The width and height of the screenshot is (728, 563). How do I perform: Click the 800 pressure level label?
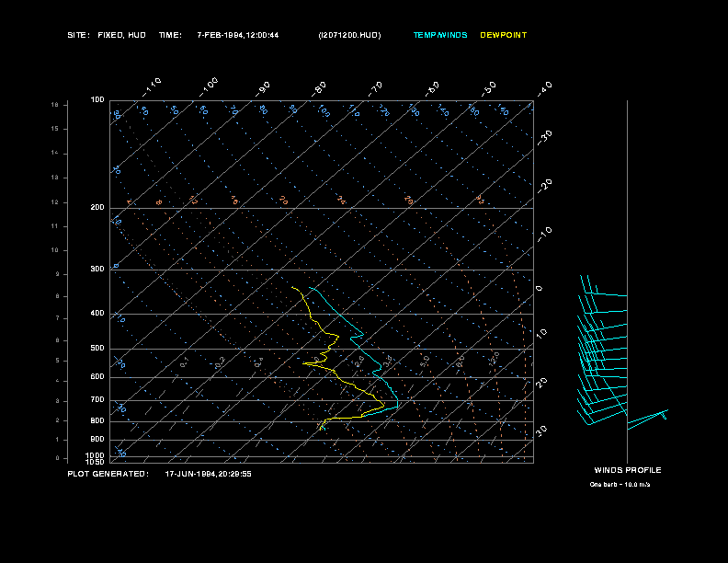click(97, 420)
